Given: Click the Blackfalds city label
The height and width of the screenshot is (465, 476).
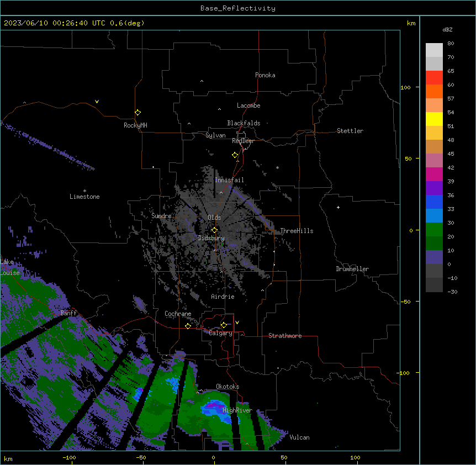Looking at the screenshot, I should click(244, 123).
